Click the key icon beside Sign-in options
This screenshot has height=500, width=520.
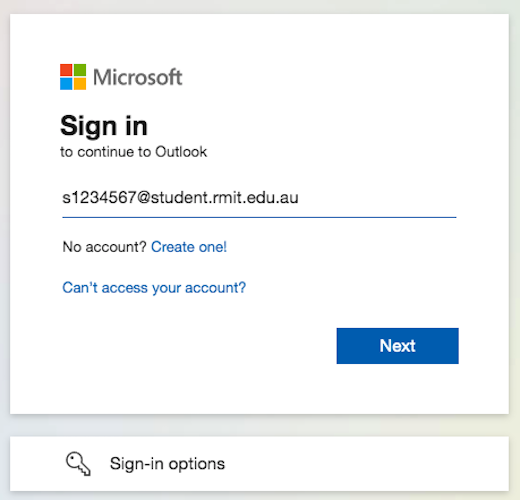pos(78,463)
